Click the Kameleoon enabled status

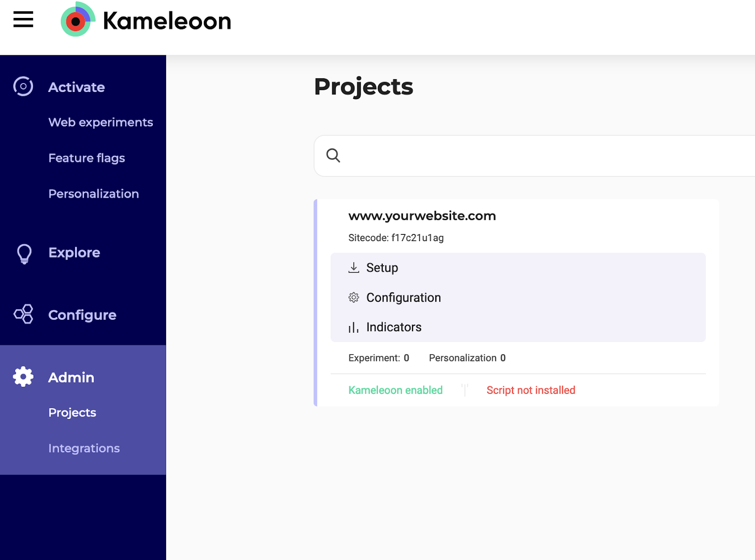coord(395,390)
